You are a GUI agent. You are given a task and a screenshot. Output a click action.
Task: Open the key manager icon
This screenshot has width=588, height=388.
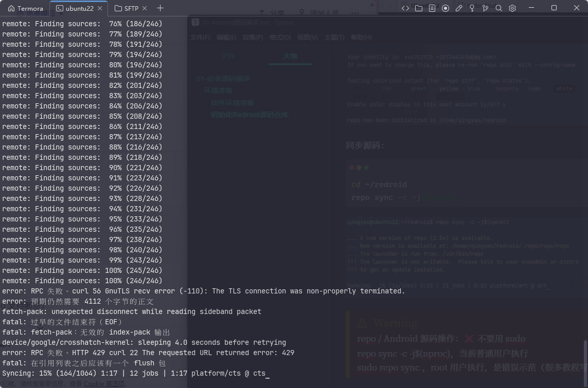(472, 8)
